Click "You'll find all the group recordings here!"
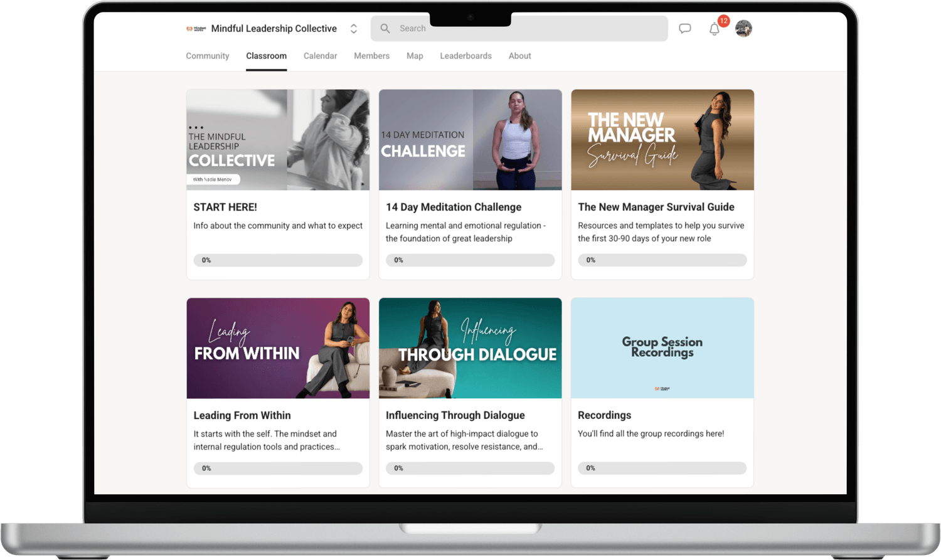 click(x=651, y=434)
